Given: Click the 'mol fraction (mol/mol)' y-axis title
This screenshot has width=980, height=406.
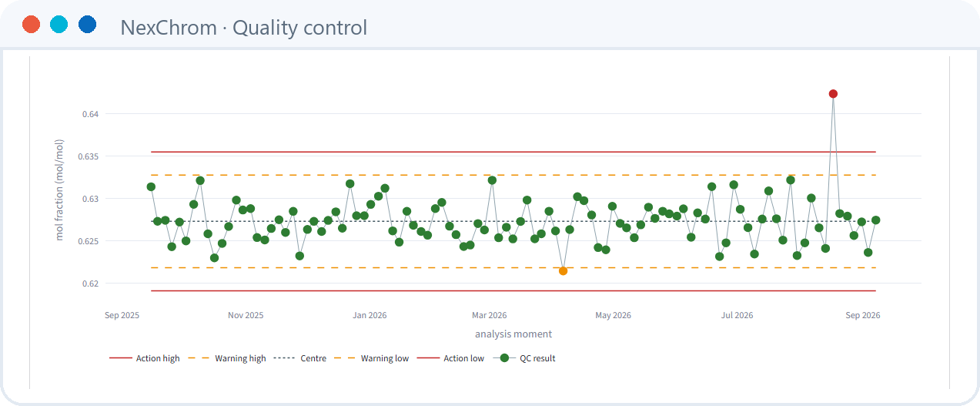Looking at the screenshot, I should pos(60,190).
